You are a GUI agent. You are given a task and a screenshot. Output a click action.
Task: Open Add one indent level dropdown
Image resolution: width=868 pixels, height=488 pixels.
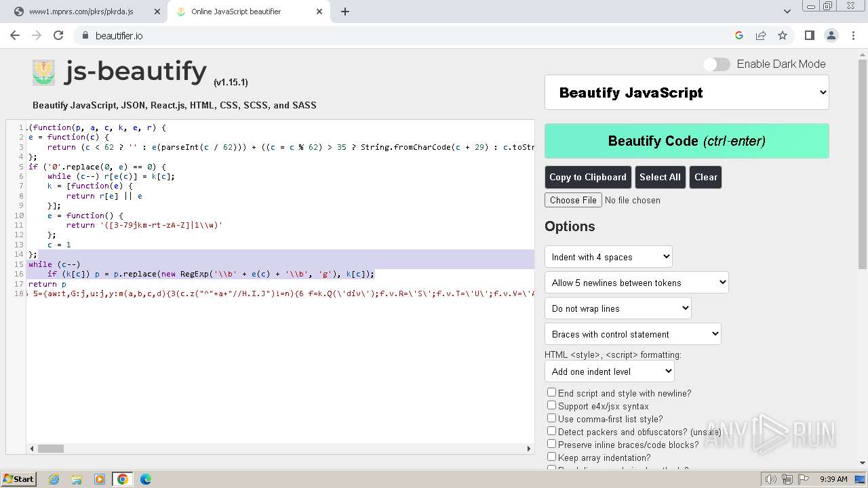tap(610, 371)
